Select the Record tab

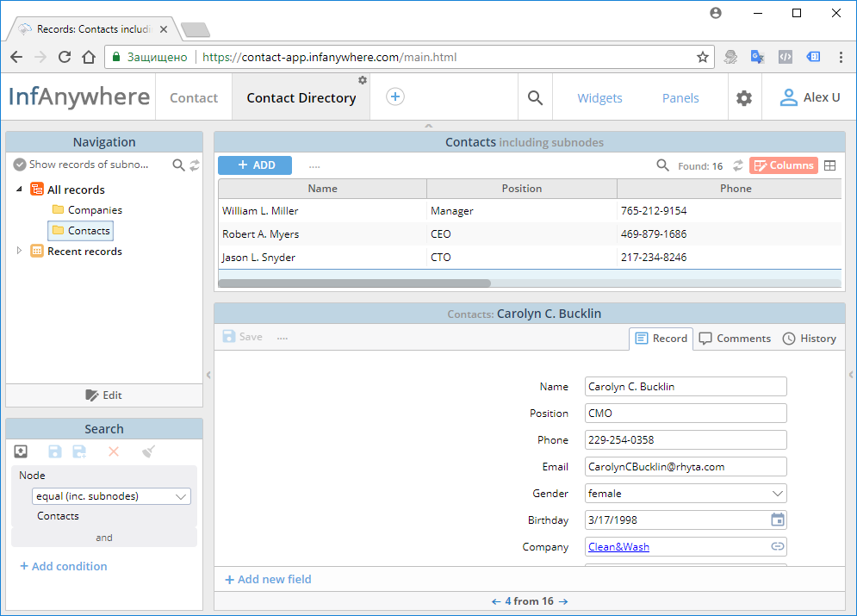[x=661, y=339]
